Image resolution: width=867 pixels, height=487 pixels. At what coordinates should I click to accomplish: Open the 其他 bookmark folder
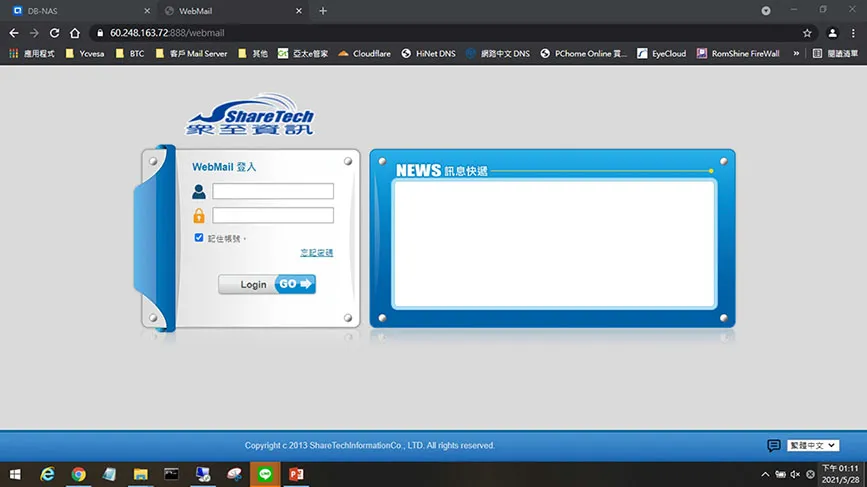pyautogui.click(x=253, y=54)
